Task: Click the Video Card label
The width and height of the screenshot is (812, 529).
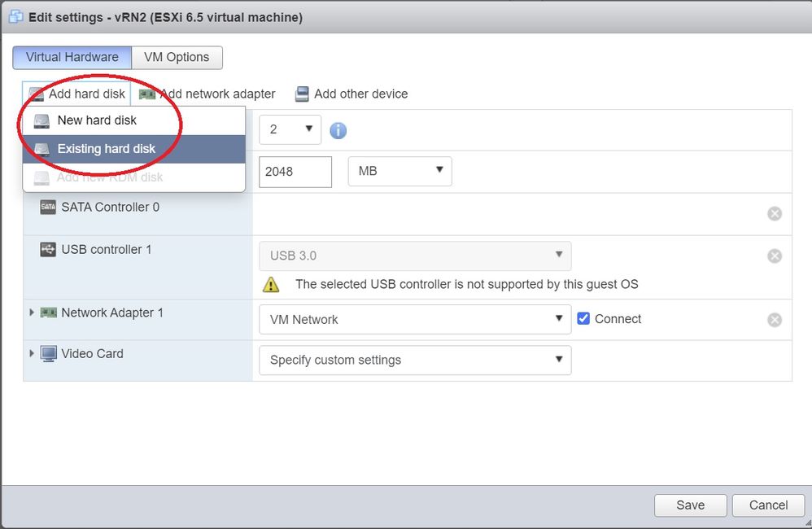Action: 92,353
